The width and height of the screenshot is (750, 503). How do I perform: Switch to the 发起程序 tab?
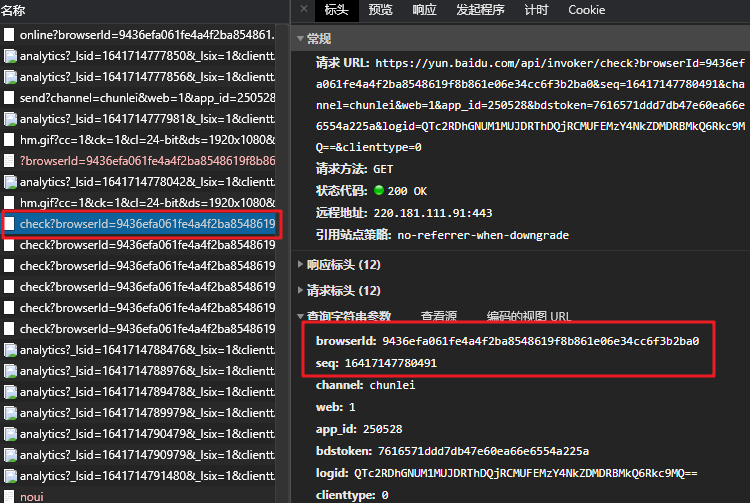click(480, 10)
